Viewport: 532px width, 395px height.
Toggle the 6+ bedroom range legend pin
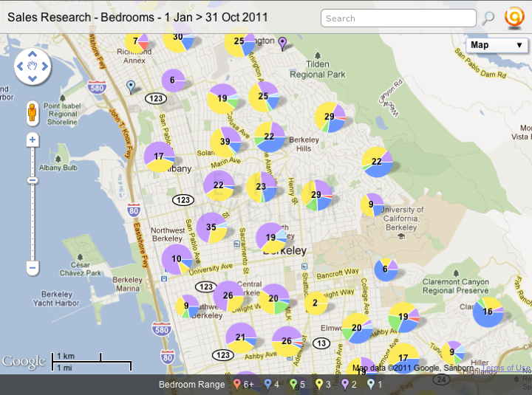tap(237, 384)
